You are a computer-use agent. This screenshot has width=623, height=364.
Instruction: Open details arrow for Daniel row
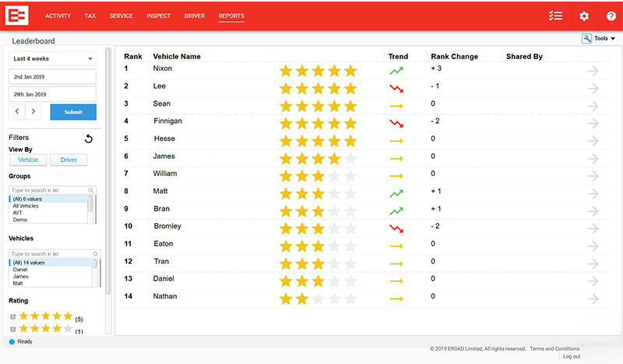[x=593, y=281]
